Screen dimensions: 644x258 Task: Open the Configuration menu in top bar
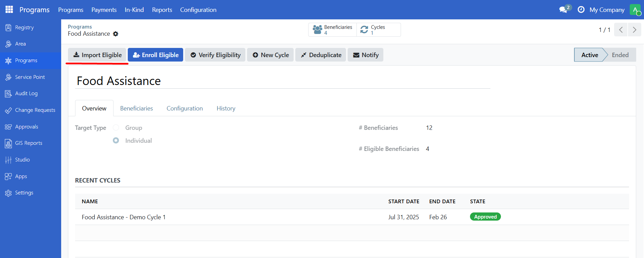(x=198, y=10)
